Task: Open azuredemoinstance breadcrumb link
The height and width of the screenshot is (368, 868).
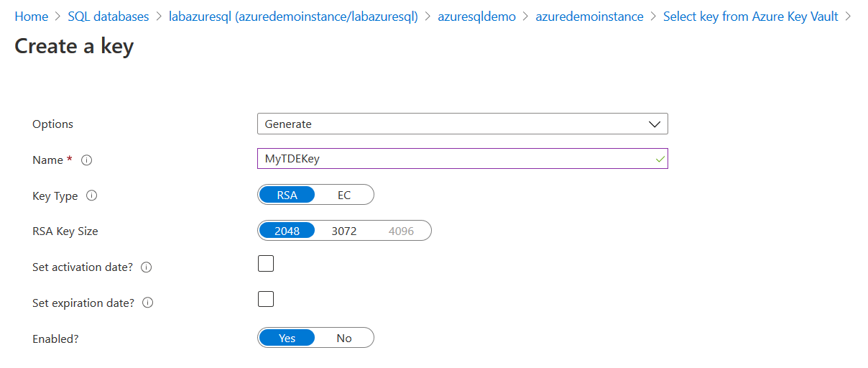Action: point(589,16)
